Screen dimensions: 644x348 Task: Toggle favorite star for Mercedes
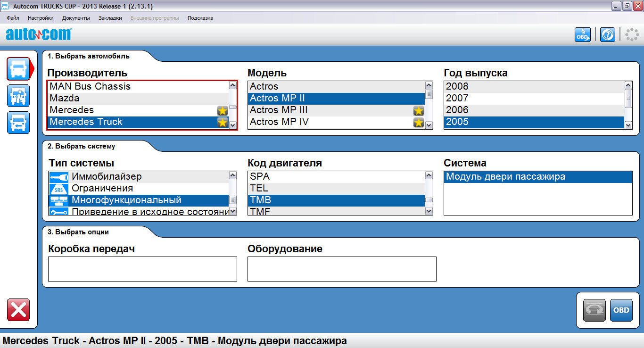click(223, 111)
